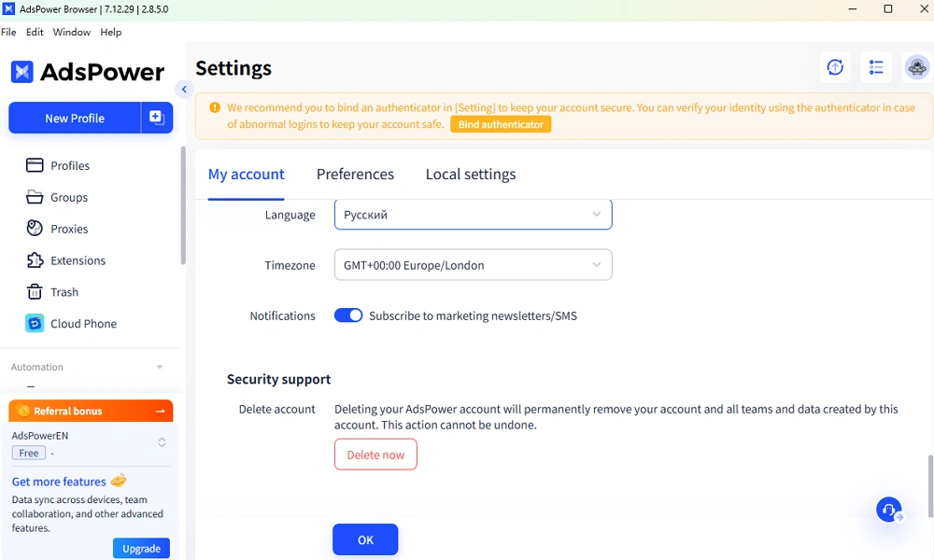
Task: Open the Cloud Phone section
Action: tap(71, 323)
